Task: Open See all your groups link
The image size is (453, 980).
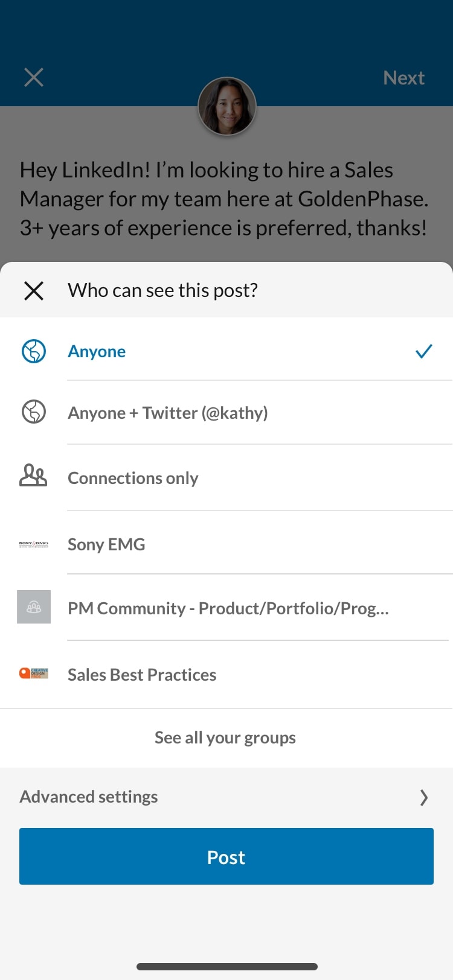Action: 225,737
